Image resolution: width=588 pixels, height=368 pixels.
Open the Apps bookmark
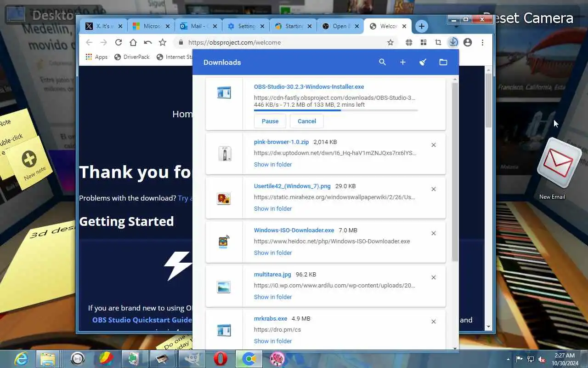pos(96,57)
